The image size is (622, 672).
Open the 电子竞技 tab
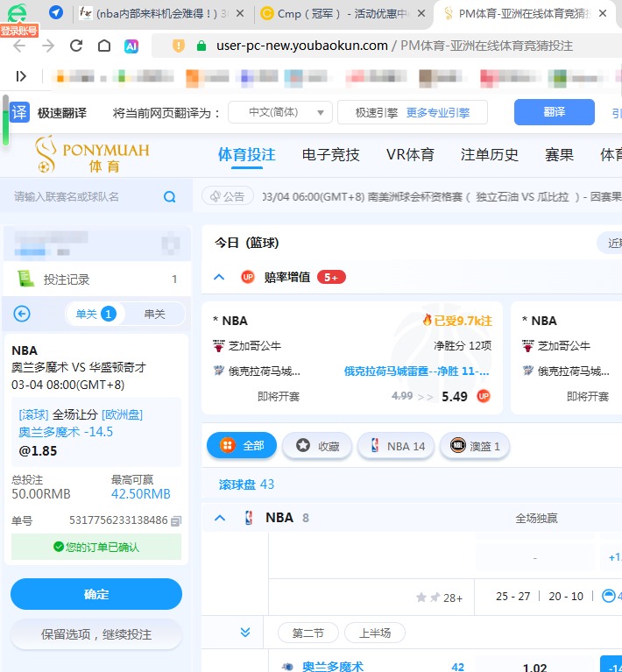(330, 155)
